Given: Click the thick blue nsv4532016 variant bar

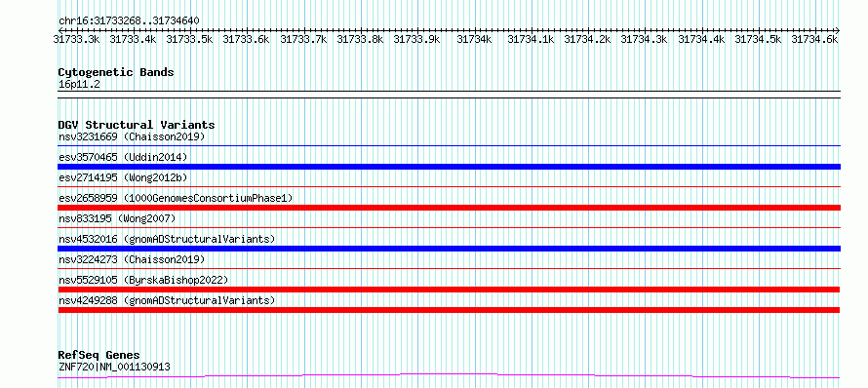Looking at the screenshot, I should [449, 249].
